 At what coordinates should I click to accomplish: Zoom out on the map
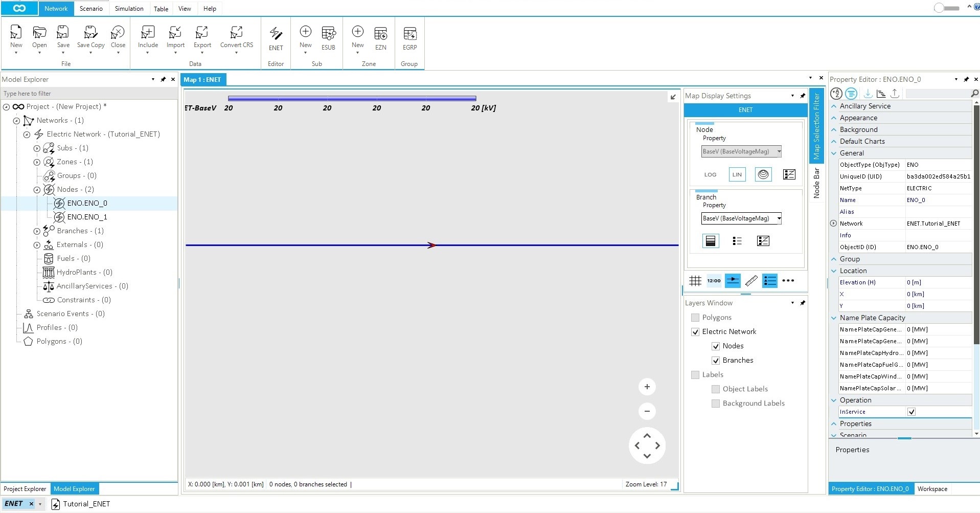tap(647, 411)
